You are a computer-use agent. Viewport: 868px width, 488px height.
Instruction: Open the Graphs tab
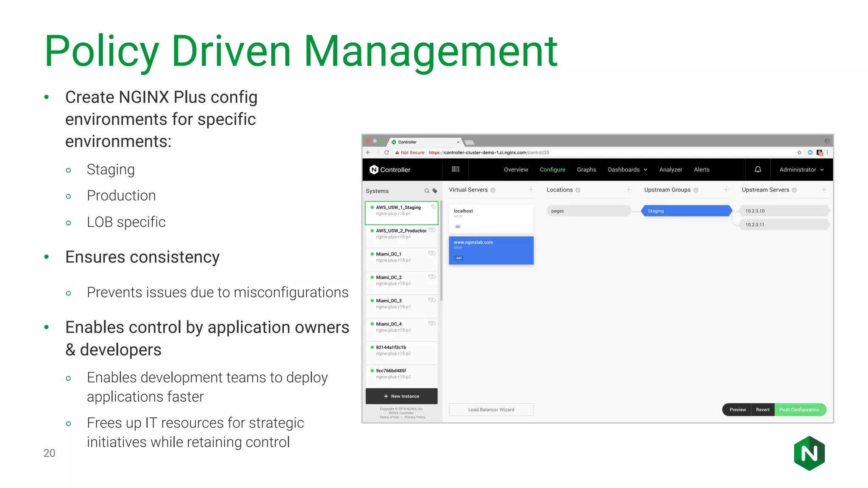587,169
